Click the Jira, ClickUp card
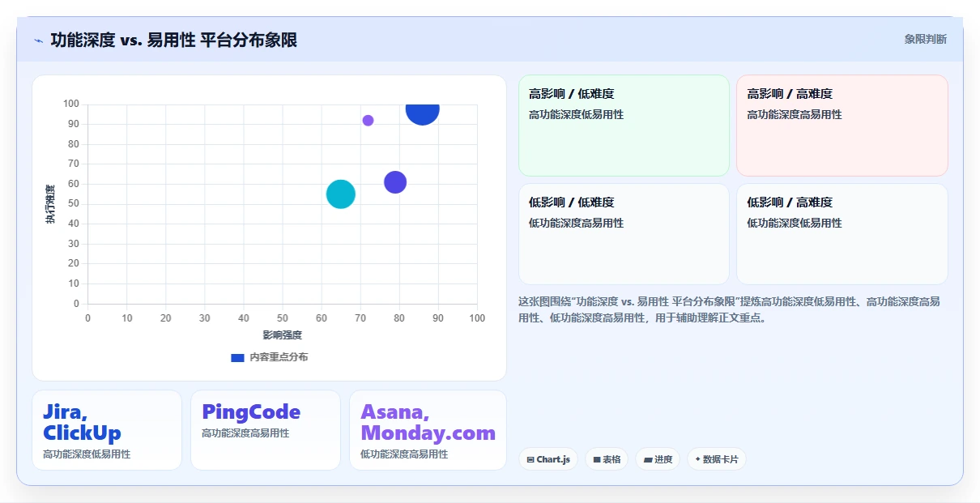 (x=107, y=430)
